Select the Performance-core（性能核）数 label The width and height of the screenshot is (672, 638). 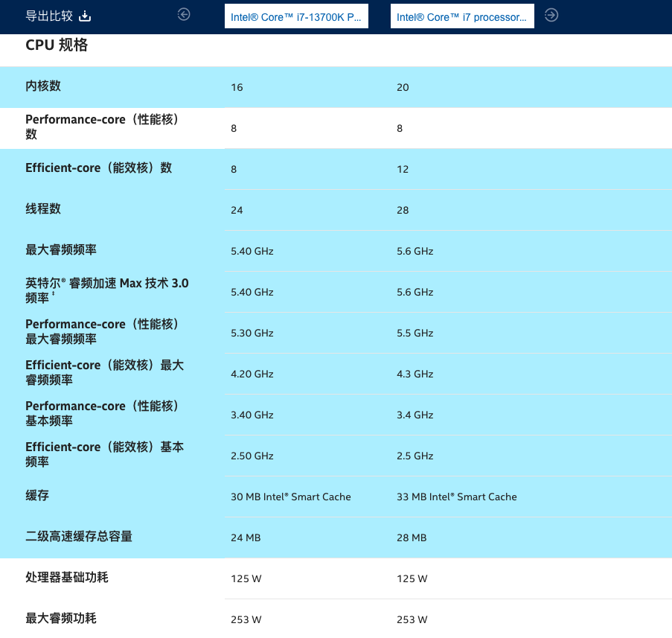click(x=102, y=127)
